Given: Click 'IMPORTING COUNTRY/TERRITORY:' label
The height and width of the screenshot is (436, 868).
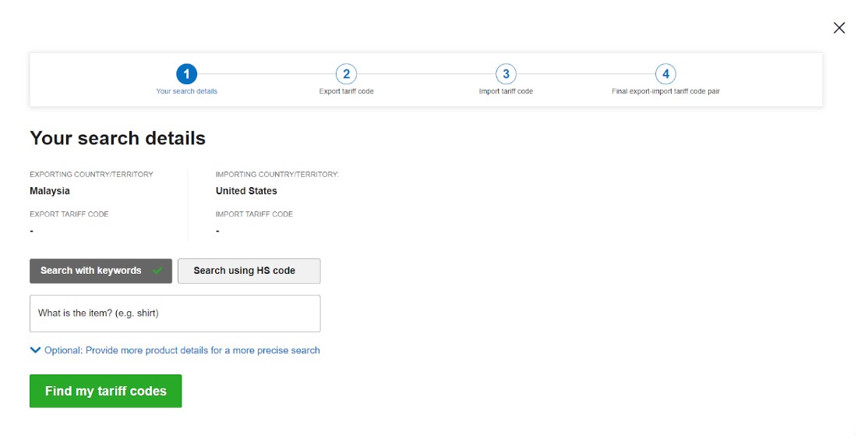Looking at the screenshot, I should (277, 175).
